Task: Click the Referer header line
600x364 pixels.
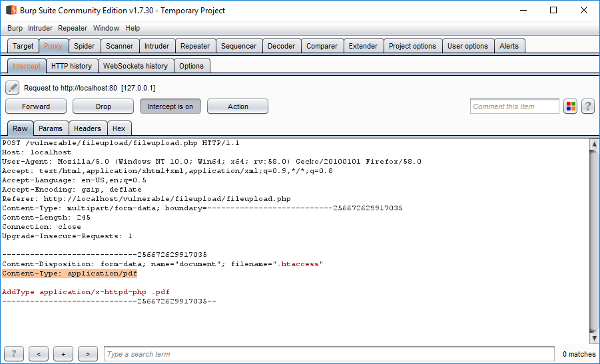Action: tap(147, 199)
